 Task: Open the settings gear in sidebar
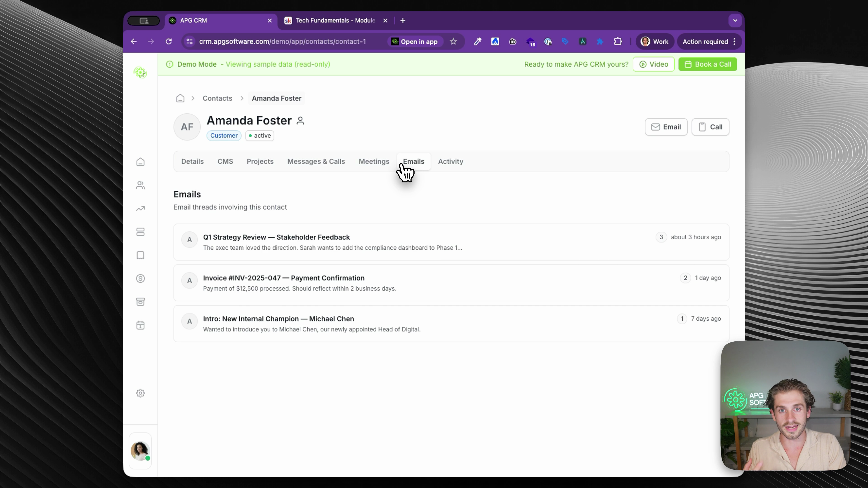tap(141, 393)
